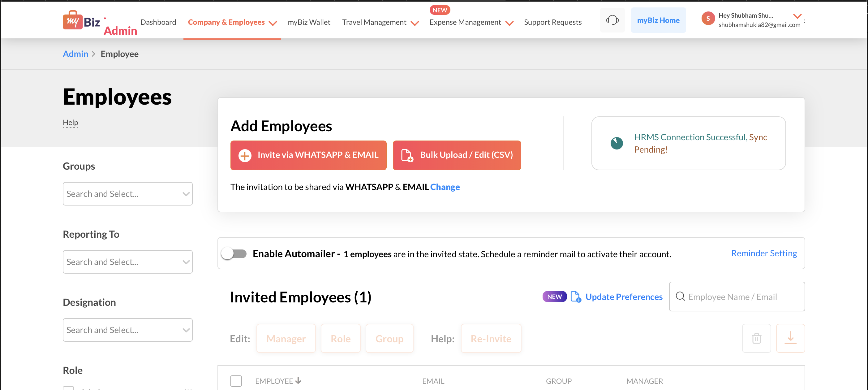The height and width of the screenshot is (390, 868).
Task: Open Support Requests page
Action: tap(552, 22)
